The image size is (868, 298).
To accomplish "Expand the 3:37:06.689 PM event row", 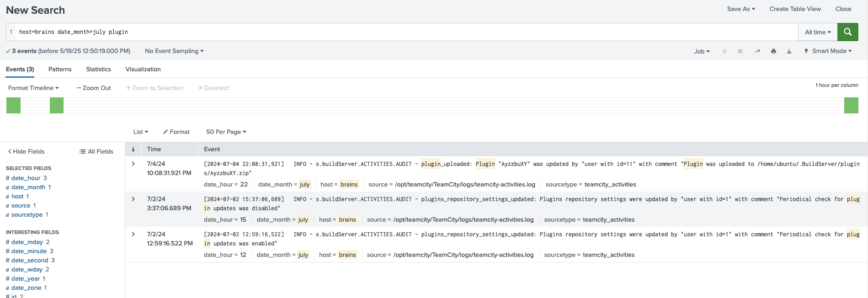I will (x=133, y=199).
